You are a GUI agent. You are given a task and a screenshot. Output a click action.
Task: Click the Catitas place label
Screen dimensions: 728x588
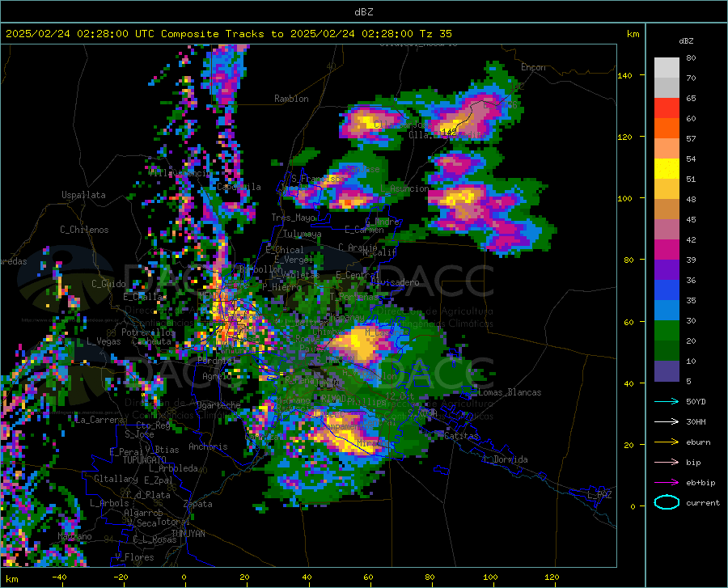click(x=461, y=436)
